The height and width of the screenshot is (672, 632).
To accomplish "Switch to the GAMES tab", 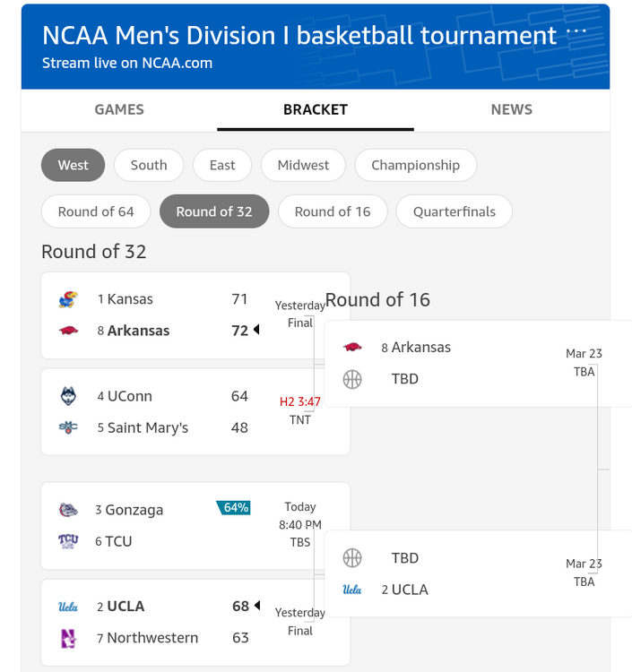I will (x=119, y=109).
